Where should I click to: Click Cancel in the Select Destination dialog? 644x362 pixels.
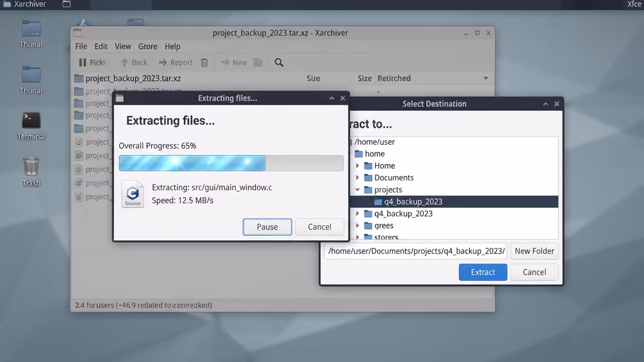[x=534, y=272]
